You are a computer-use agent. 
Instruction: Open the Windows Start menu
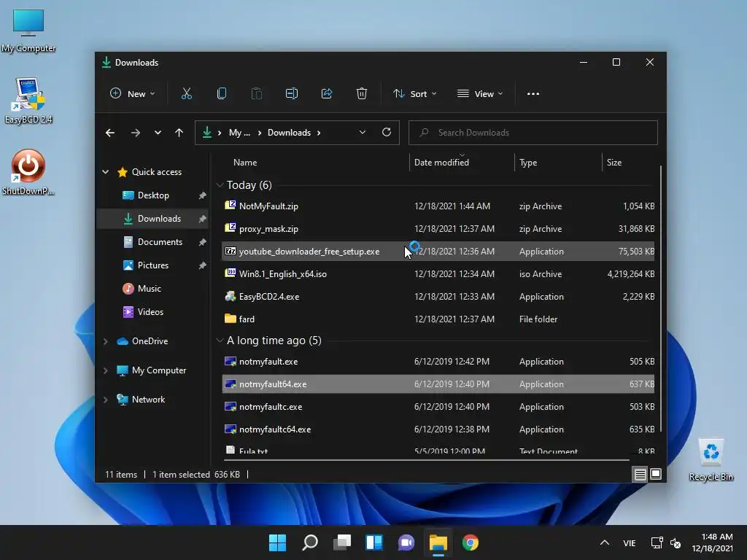tap(277, 542)
